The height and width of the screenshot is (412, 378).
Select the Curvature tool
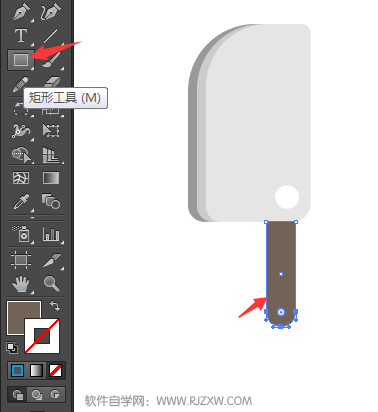(x=51, y=12)
